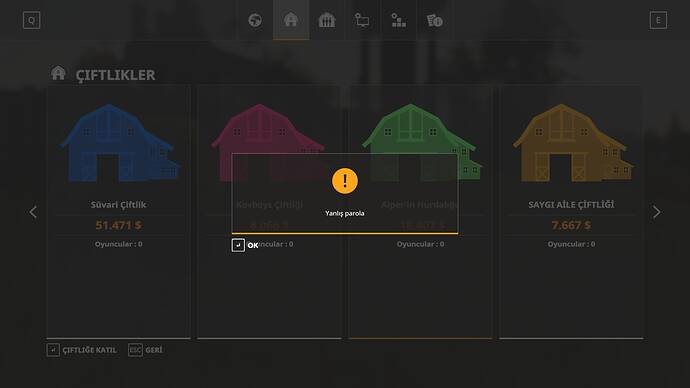
Task: Select the farms house tab
Action: (291, 20)
